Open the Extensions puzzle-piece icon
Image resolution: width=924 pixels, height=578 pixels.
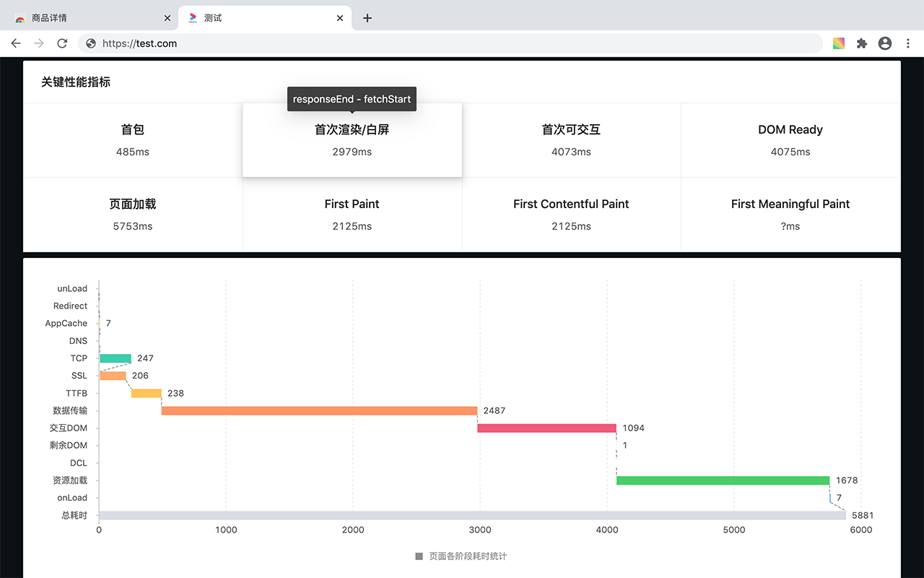tap(862, 43)
